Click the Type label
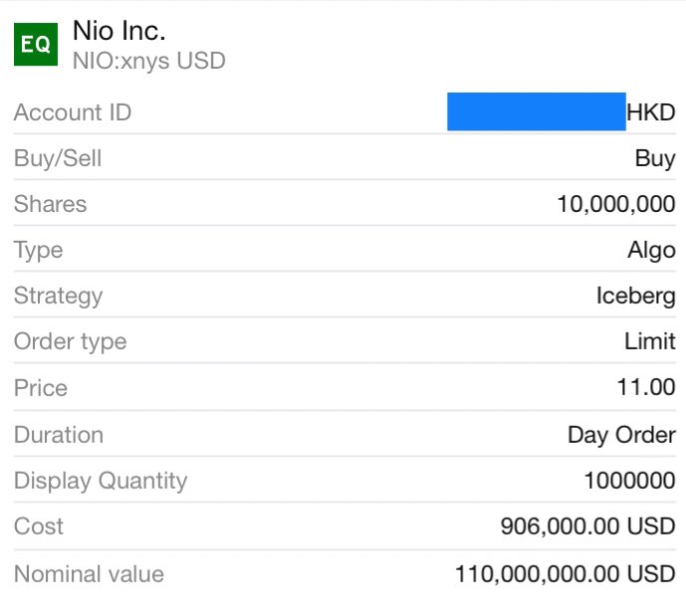This screenshot has width=686, height=616. [39, 251]
